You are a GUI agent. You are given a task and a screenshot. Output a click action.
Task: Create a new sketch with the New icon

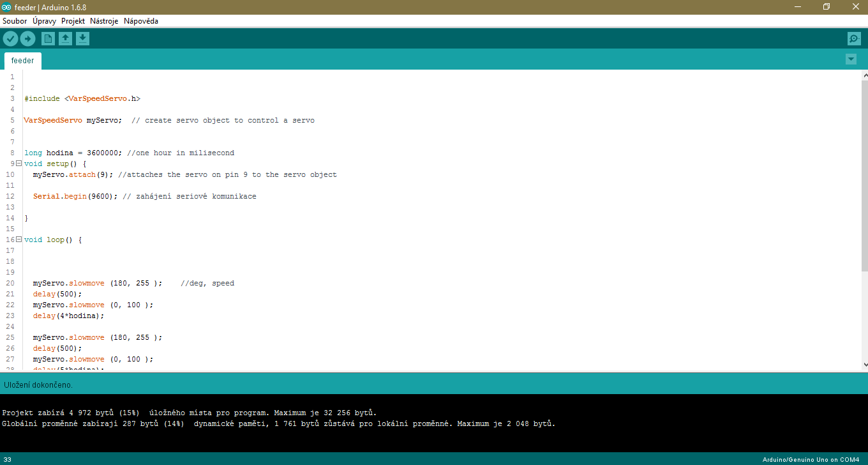[x=48, y=39]
